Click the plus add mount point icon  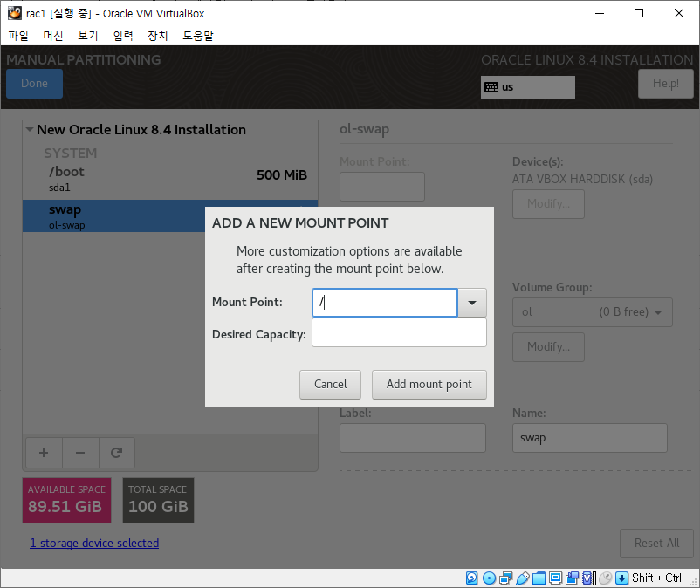point(44,453)
